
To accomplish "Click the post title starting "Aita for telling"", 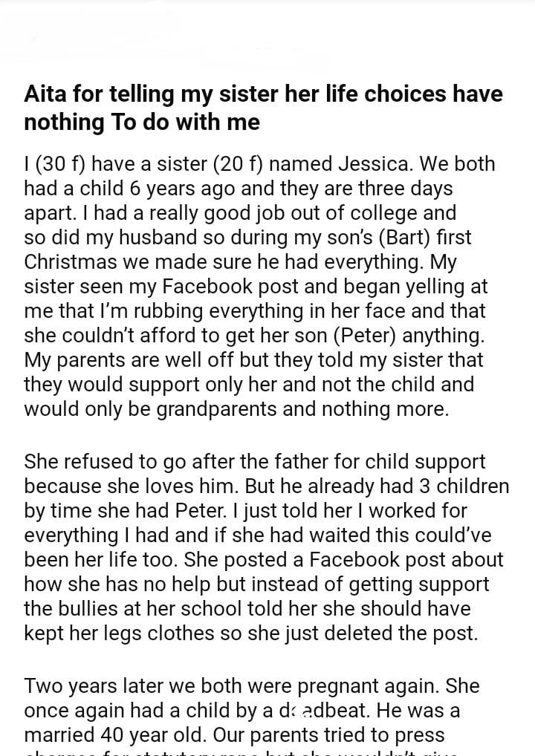I will (x=263, y=107).
